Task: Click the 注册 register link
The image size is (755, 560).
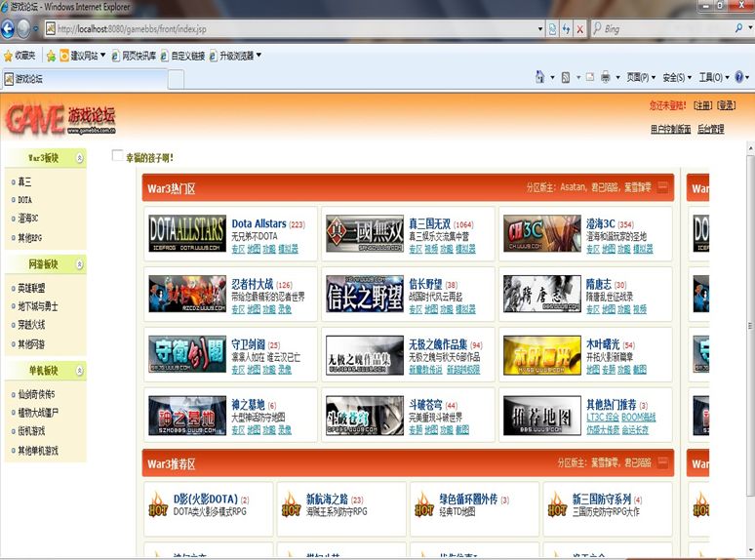Action: 703,105
